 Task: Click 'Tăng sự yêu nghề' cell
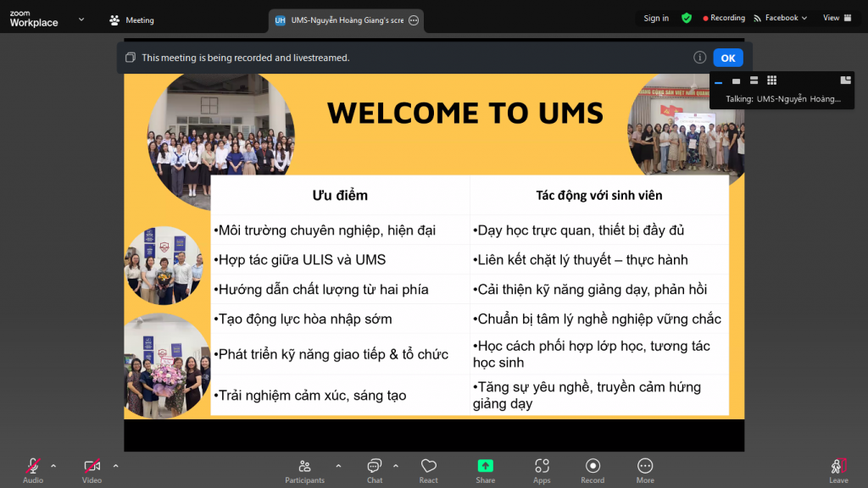click(x=587, y=395)
